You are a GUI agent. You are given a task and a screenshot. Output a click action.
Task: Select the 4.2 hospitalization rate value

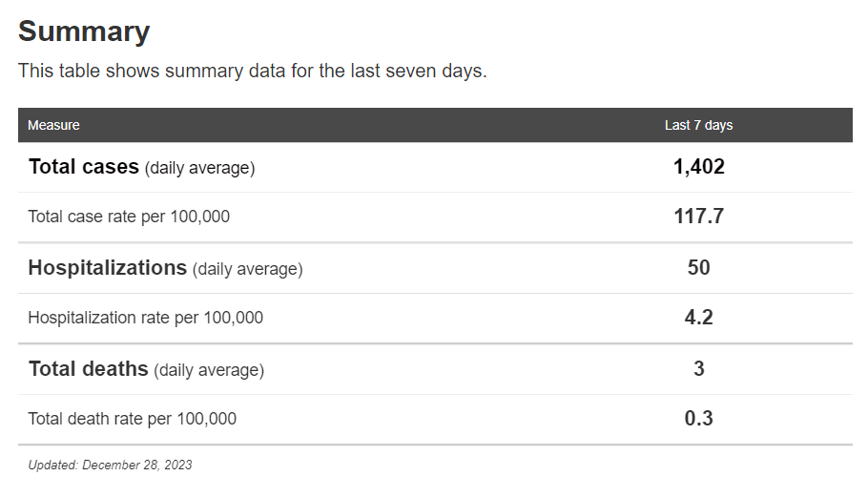698,318
